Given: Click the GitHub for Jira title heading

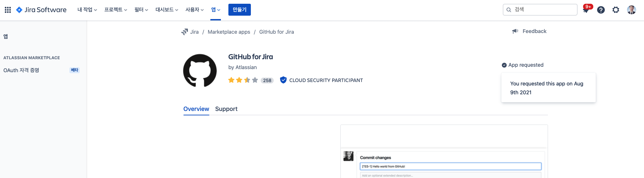Looking at the screenshot, I should tap(251, 57).
